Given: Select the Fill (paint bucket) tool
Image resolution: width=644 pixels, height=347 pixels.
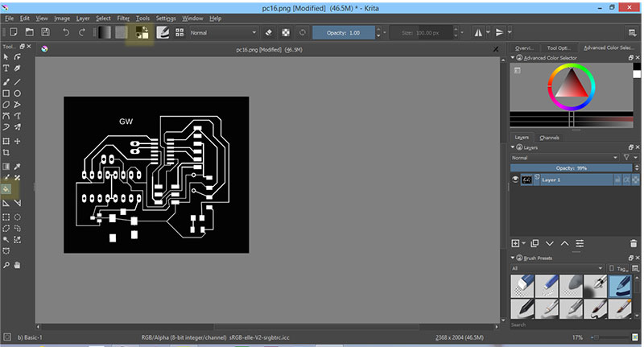Looking at the screenshot, I should tap(6, 189).
